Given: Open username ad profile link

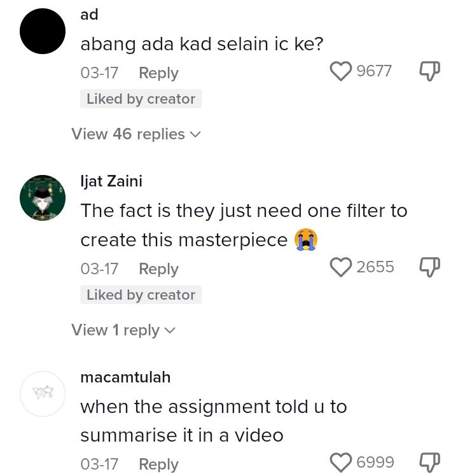Looking at the screenshot, I should tap(90, 15).
